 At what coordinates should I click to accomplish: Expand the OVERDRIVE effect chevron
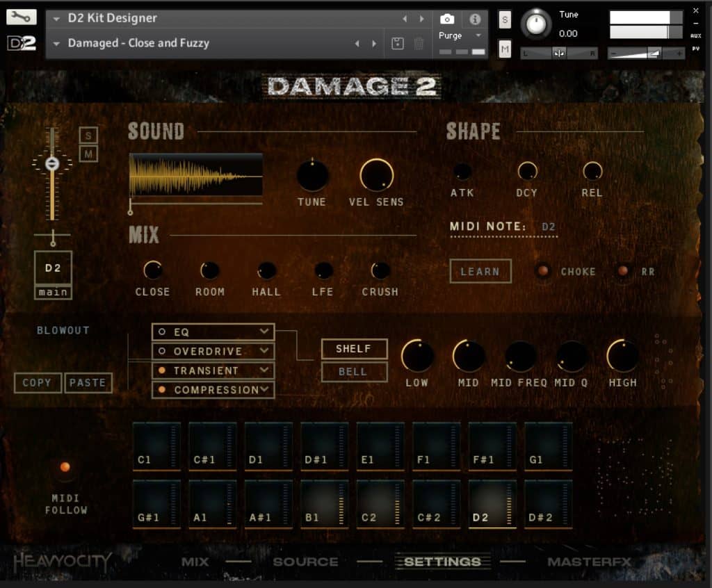tap(264, 350)
